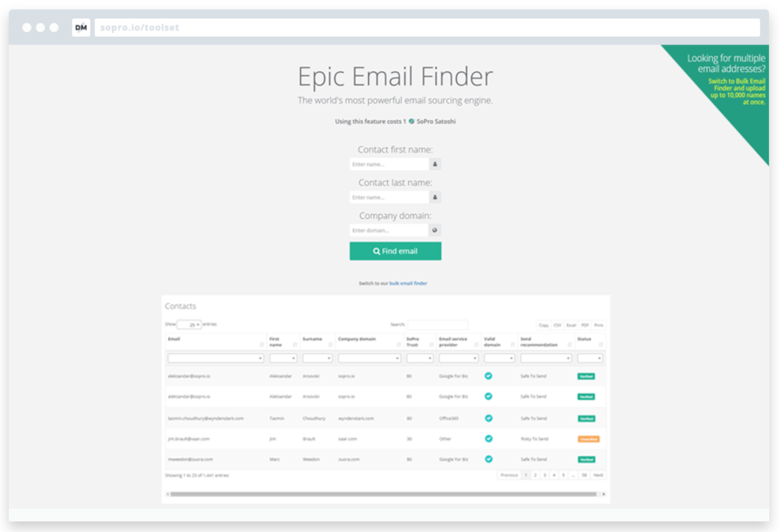Click the zuora.com company domain cell
The image size is (779, 532).
tap(349, 459)
